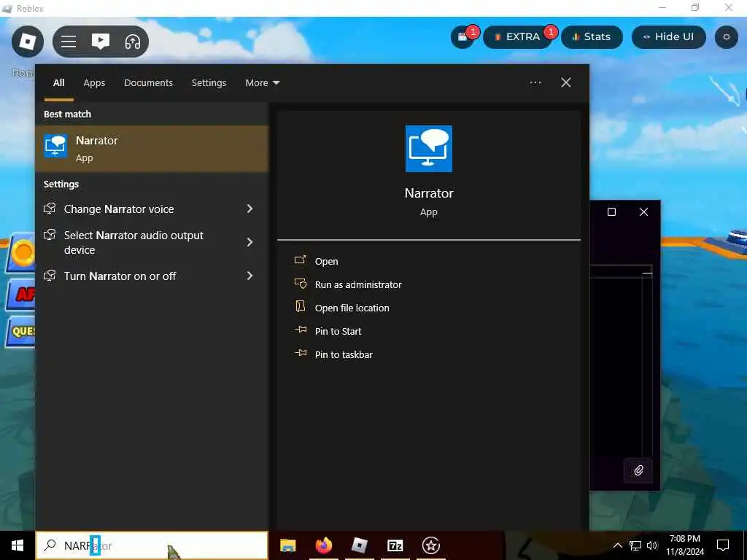Click the sun coin game button
This screenshot has width=747, height=560.
click(x=21, y=253)
